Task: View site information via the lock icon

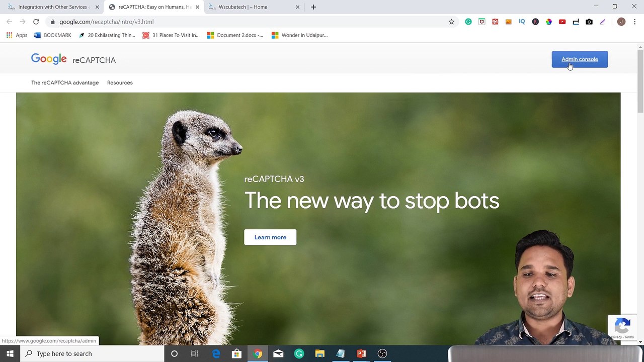Action: [52, 22]
